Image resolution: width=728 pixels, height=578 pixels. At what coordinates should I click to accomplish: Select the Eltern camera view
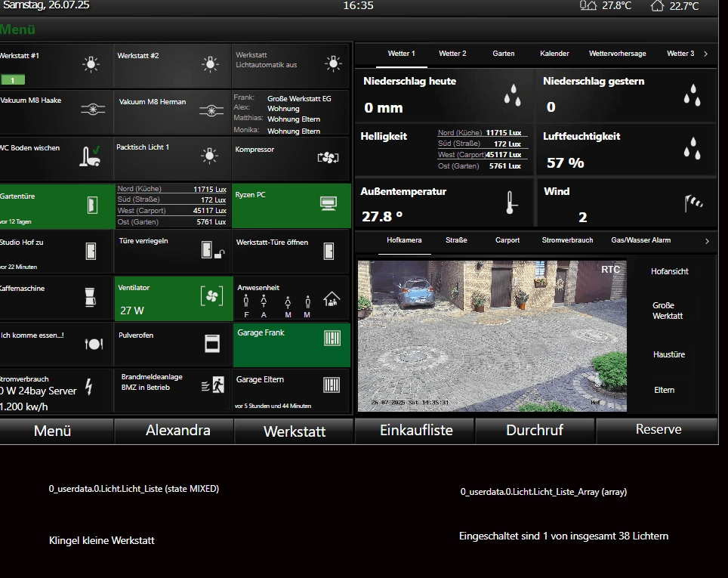[x=665, y=390]
